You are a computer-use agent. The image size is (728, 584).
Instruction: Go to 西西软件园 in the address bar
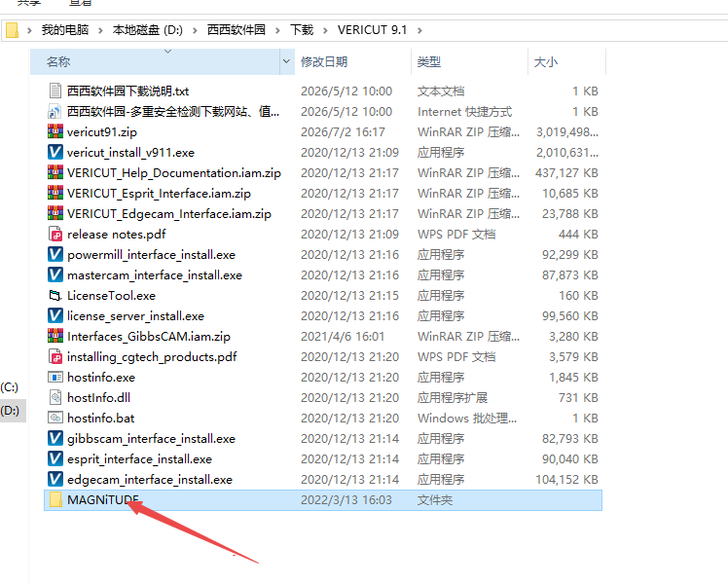pos(237,30)
